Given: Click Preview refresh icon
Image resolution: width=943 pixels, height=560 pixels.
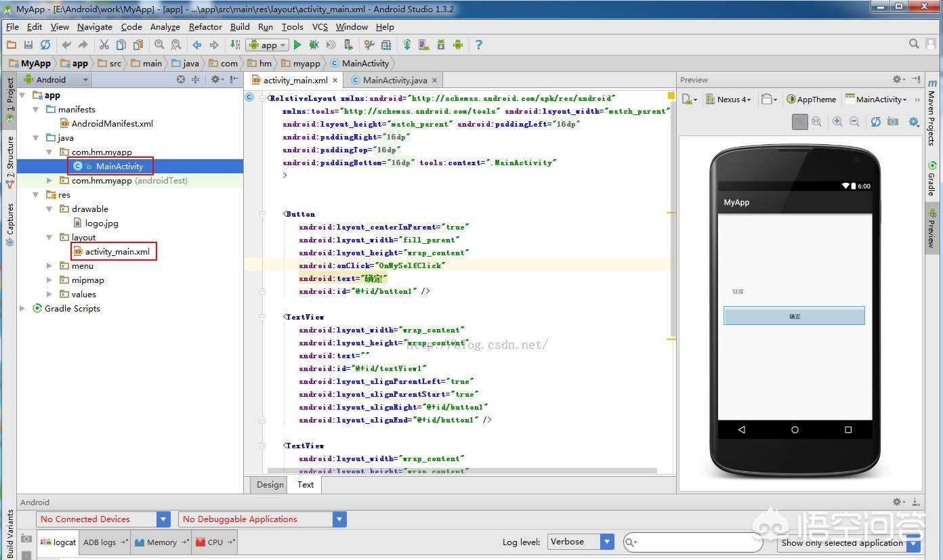Looking at the screenshot, I should click(x=876, y=121).
